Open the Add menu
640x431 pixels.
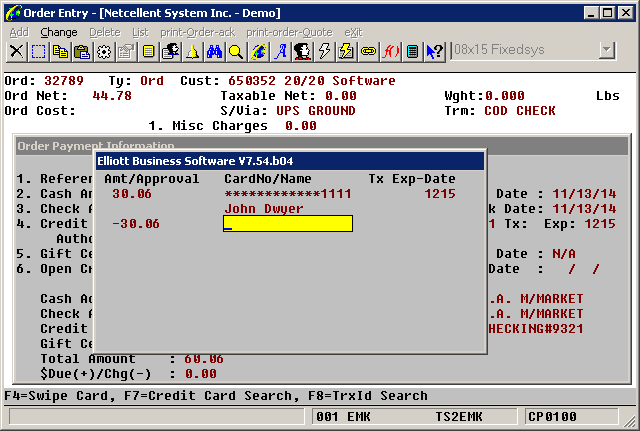pyautogui.click(x=19, y=32)
